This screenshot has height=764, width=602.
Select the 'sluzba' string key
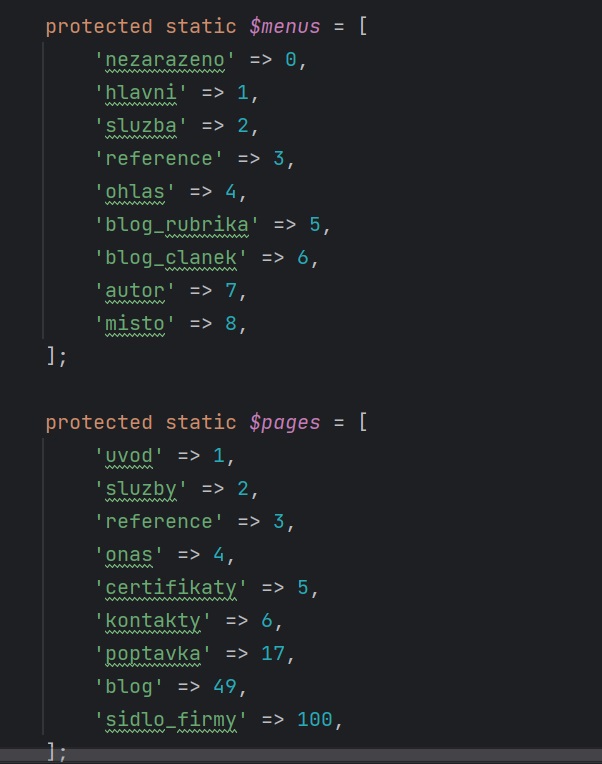point(141,126)
